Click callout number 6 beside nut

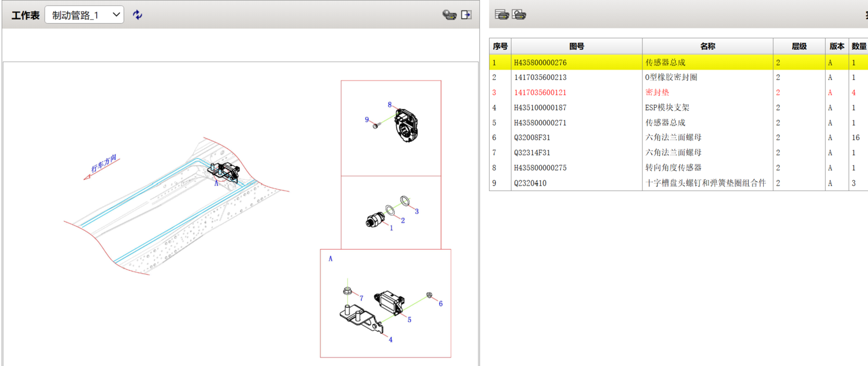pyautogui.click(x=440, y=303)
